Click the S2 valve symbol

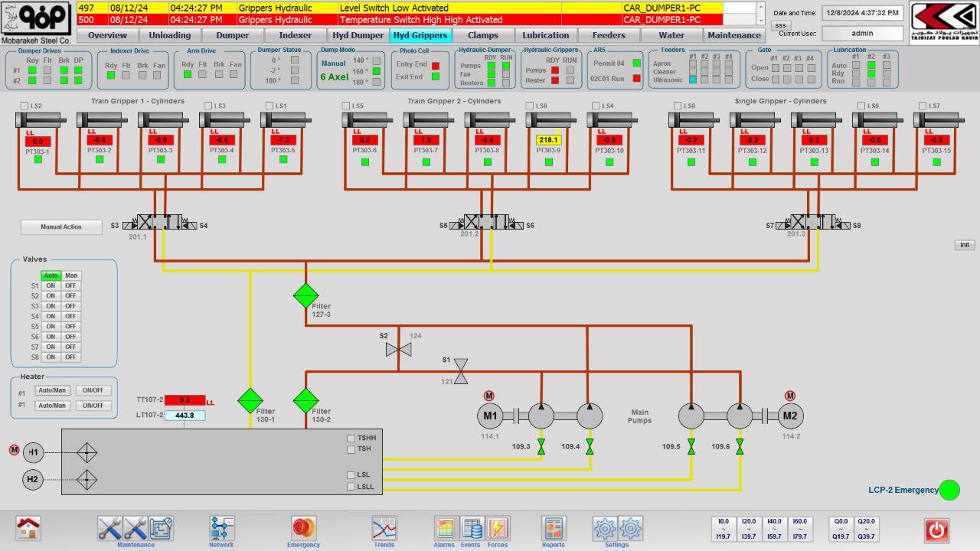(x=398, y=350)
